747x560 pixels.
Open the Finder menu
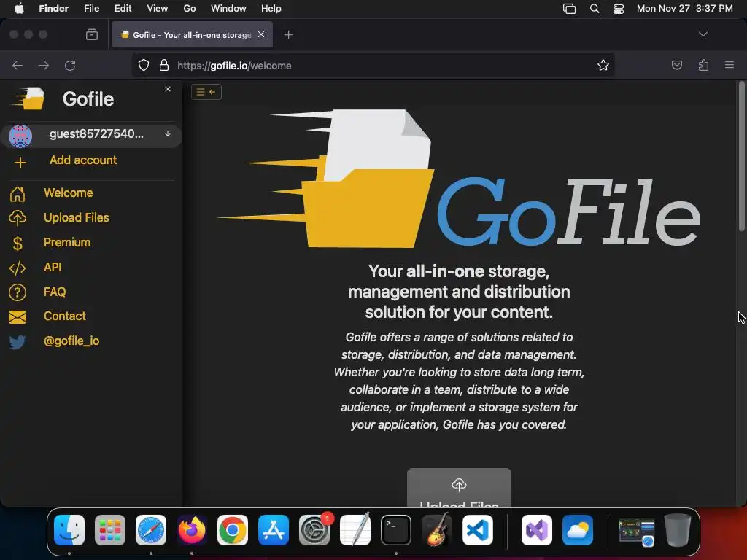[54, 8]
